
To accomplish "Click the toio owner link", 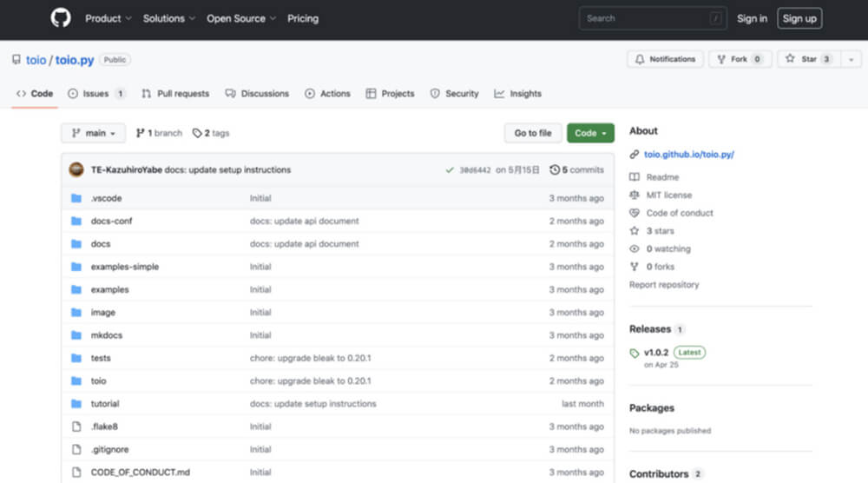I will point(36,60).
